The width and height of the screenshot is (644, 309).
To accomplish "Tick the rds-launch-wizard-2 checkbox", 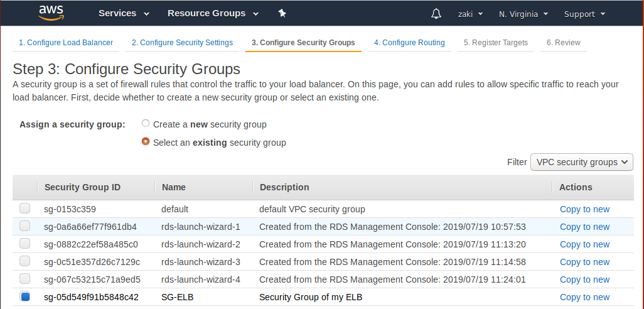I will point(24,244).
